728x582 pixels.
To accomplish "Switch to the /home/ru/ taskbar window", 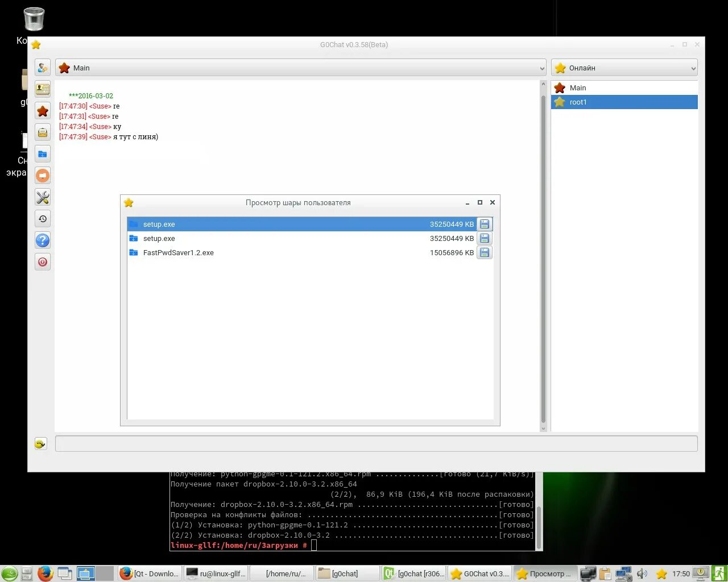I will pyautogui.click(x=282, y=573).
